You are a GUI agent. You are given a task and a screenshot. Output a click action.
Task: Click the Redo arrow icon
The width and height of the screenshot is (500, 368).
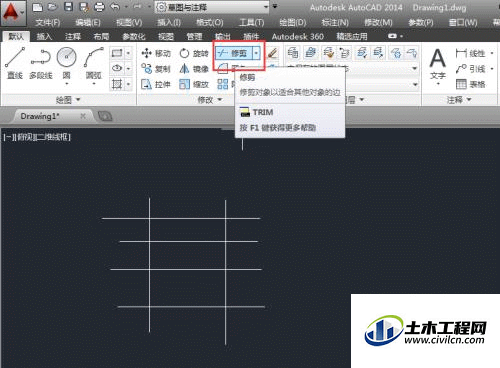coord(137,7)
